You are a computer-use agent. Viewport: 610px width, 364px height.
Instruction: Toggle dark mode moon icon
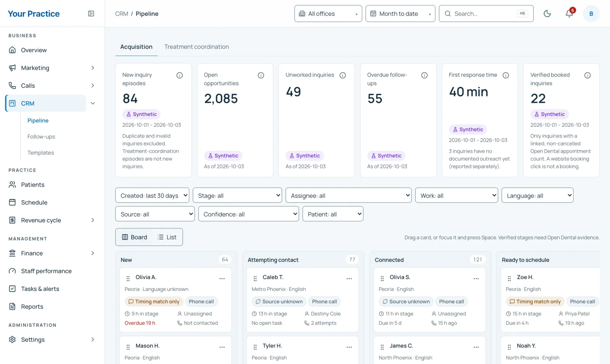(x=547, y=14)
